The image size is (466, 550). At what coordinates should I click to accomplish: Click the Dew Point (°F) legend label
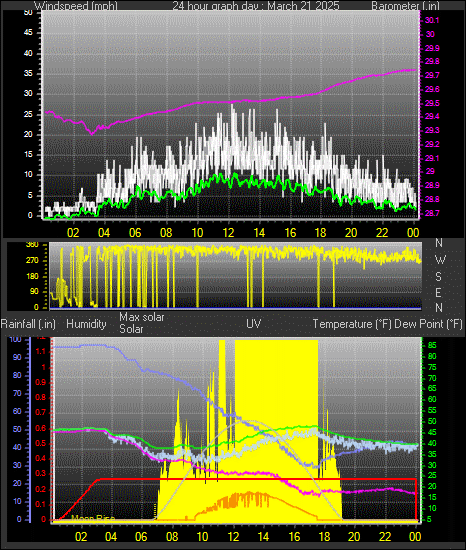(428, 324)
